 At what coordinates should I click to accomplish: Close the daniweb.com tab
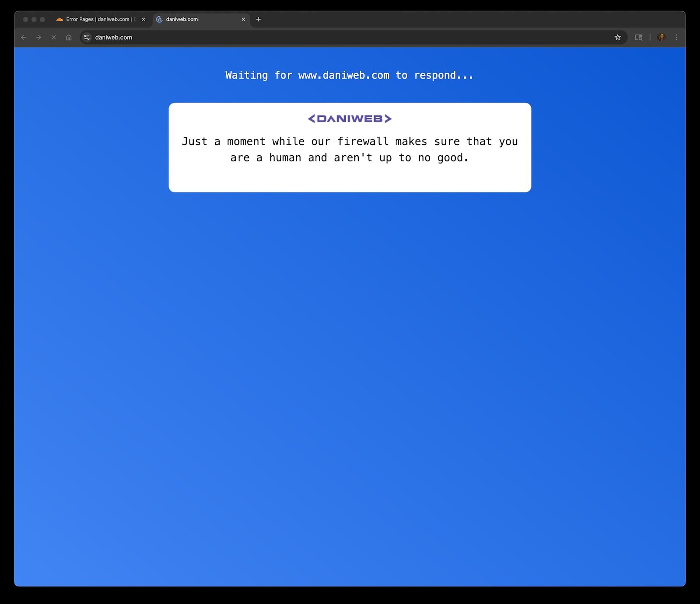(244, 19)
